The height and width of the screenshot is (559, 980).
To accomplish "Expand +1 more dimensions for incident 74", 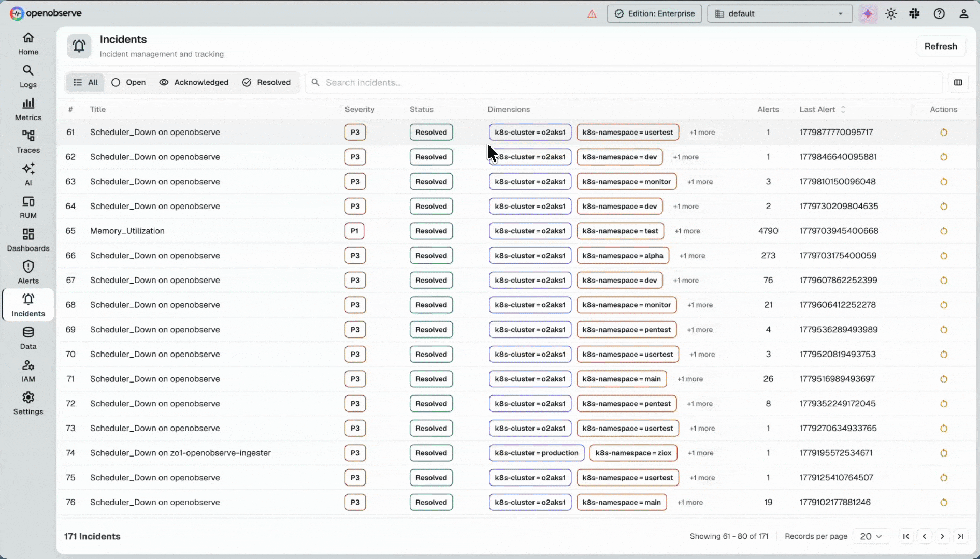I will (x=700, y=453).
